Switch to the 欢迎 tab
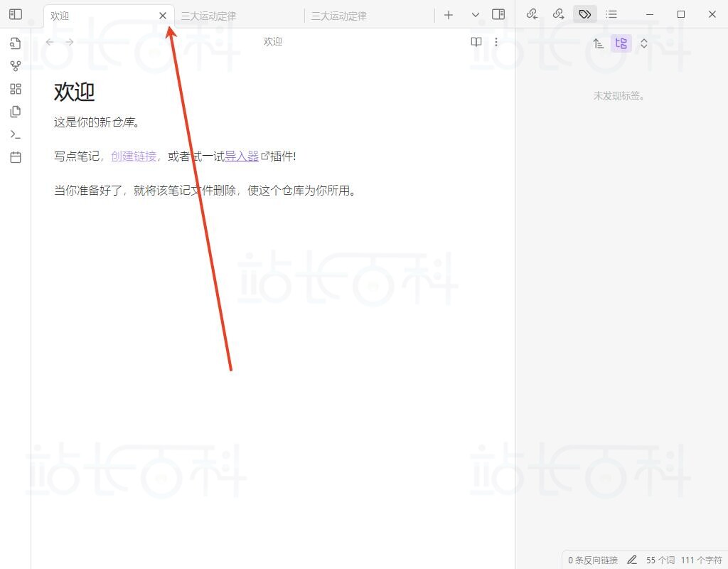Screen dimensions: 728x569 click(92, 16)
